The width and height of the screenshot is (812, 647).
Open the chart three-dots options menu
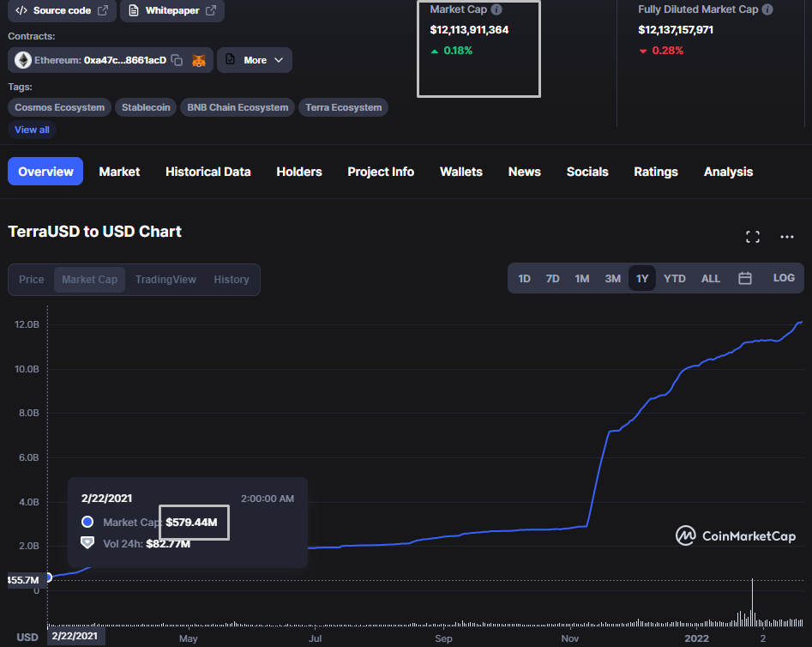(786, 237)
